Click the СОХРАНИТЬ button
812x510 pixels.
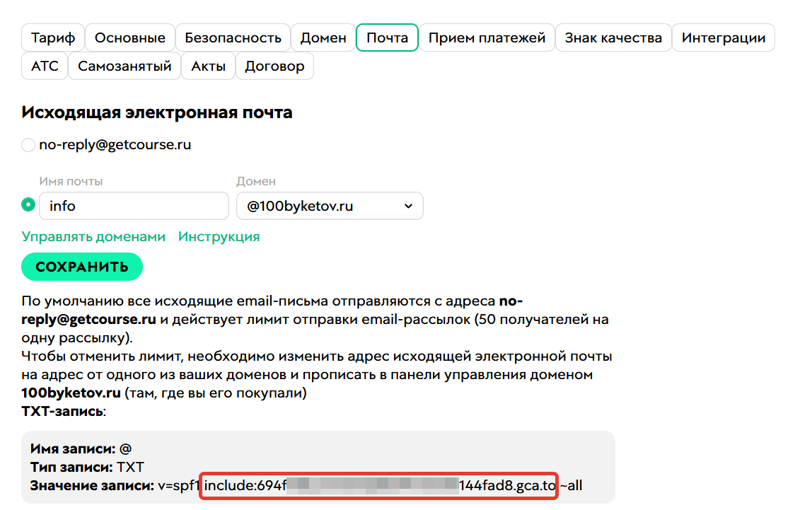(x=82, y=267)
